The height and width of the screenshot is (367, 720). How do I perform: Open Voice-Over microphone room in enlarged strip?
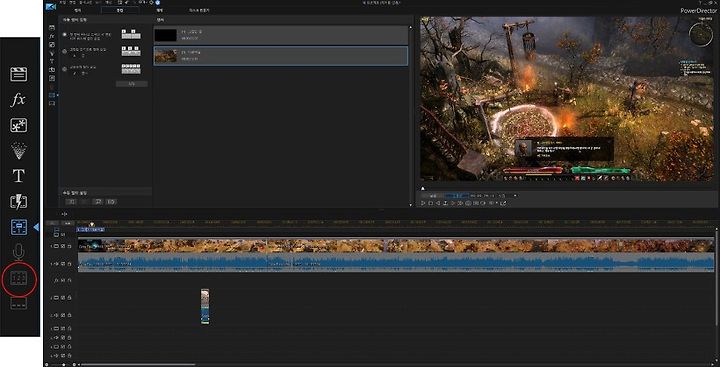coord(18,252)
